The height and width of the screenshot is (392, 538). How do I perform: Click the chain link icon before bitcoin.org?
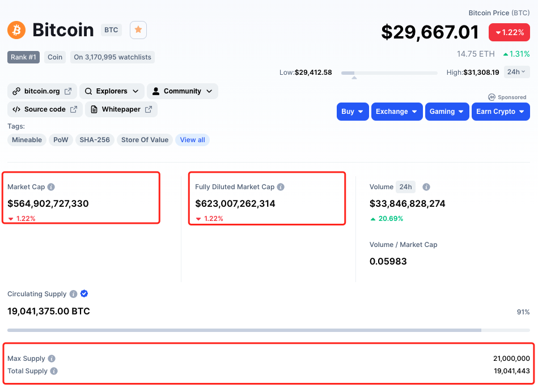(16, 91)
